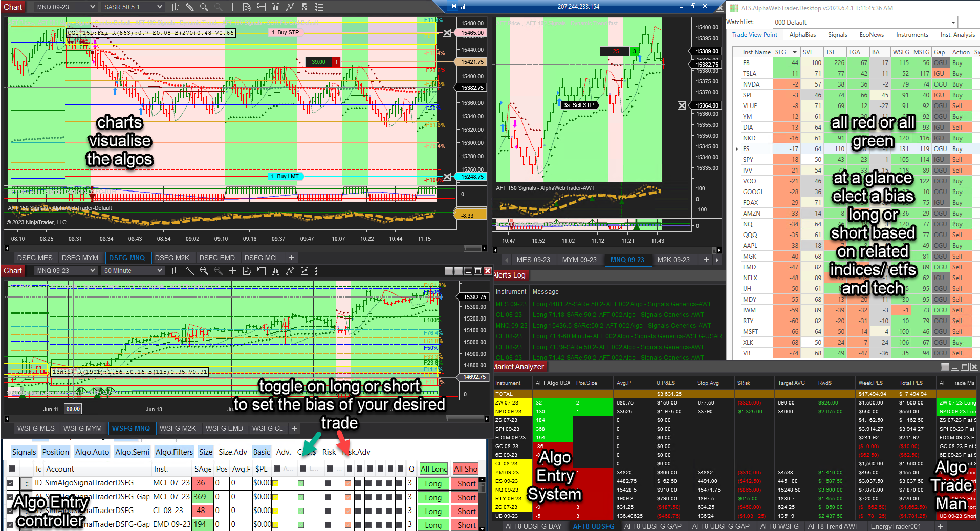Uncheck SimAlgoSignalTraderDSFG-Gap MCL 07-23 row checkbox
This screenshot has height=531, width=980.
(x=10, y=497)
